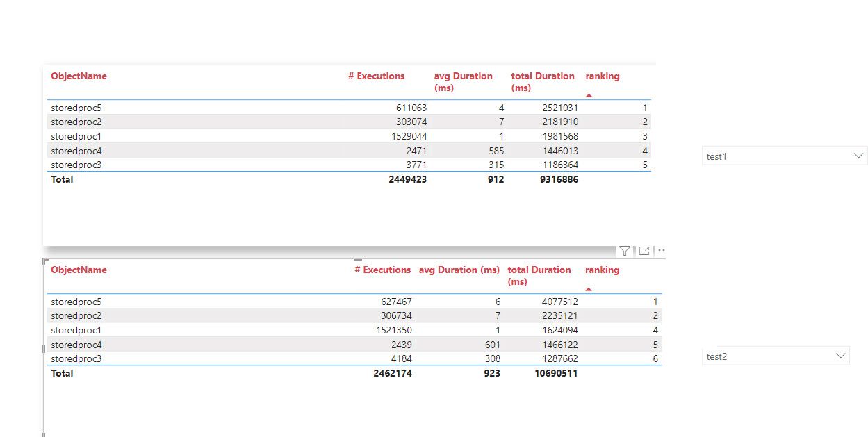868x437 pixels.
Task: Expand the test1 slicer dropdown
Action: coord(785,156)
